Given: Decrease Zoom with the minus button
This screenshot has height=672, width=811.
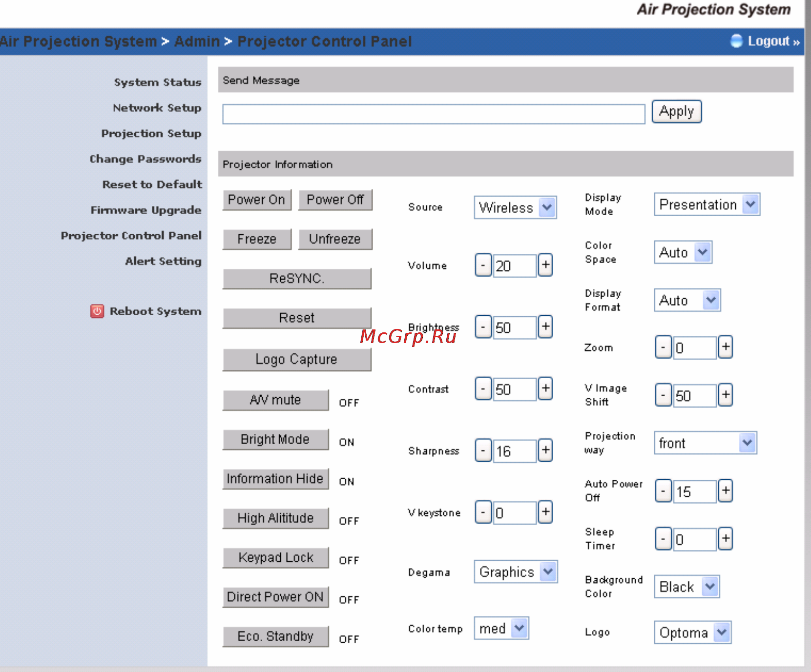Looking at the screenshot, I should pos(663,347).
